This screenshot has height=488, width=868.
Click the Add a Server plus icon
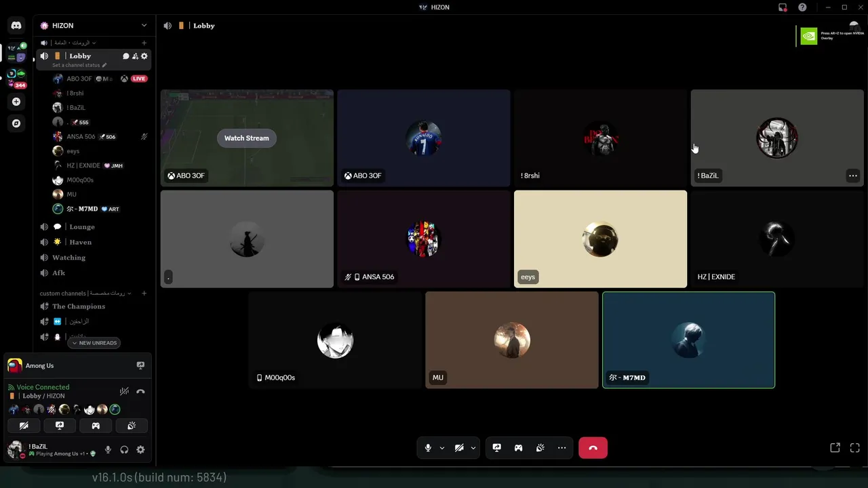point(16,102)
